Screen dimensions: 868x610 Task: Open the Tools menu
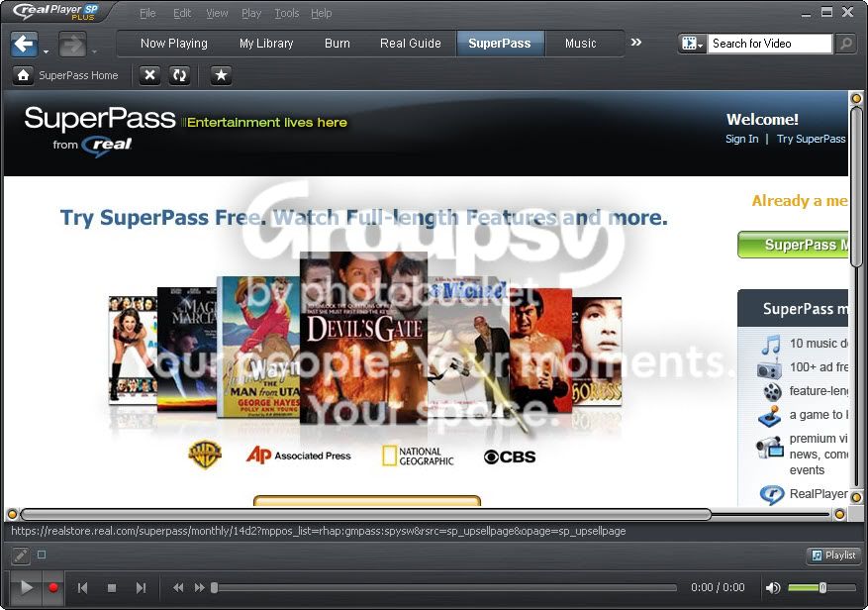click(x=287, y=13)
